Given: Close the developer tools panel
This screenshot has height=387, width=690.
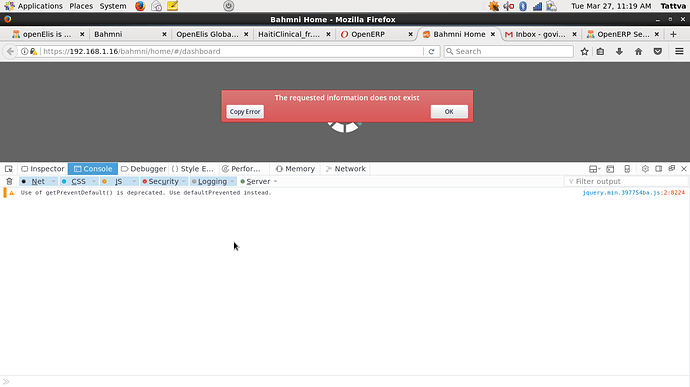Looking at the screenshot, I should (684, 169).
